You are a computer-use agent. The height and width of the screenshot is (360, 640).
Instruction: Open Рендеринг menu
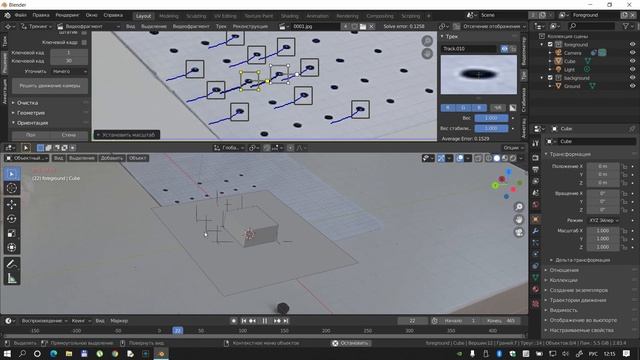click(67, 15)
